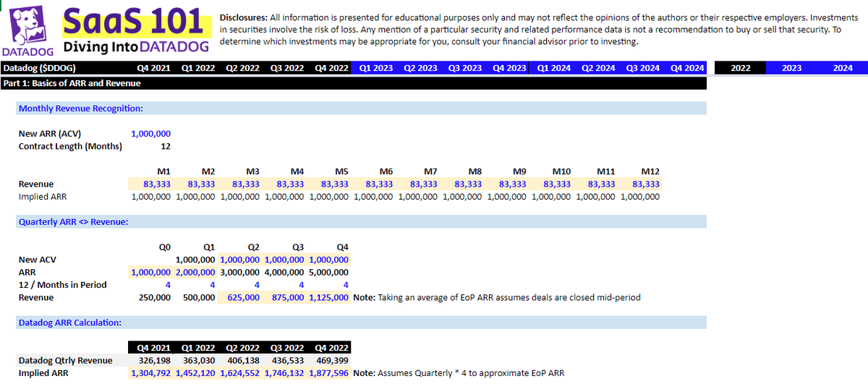
Task: Click the implied ARR 1,877,596
Action: tap(328, 373)
